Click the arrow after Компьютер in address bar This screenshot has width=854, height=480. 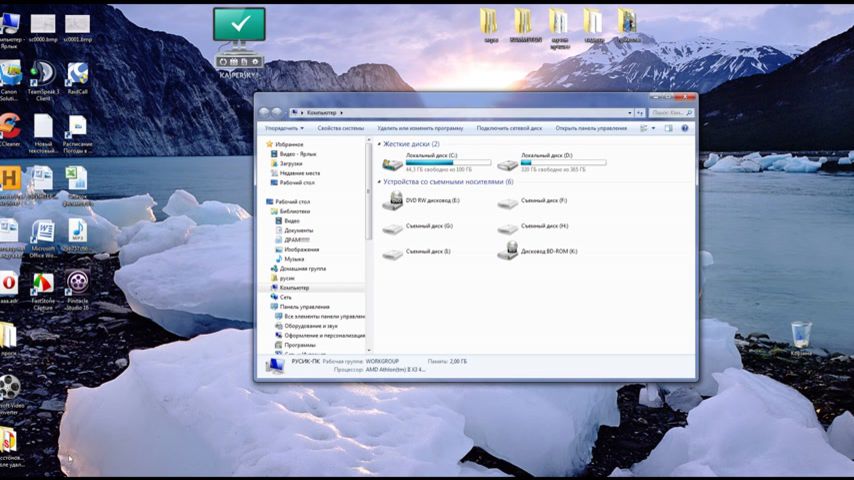point(341,113)
